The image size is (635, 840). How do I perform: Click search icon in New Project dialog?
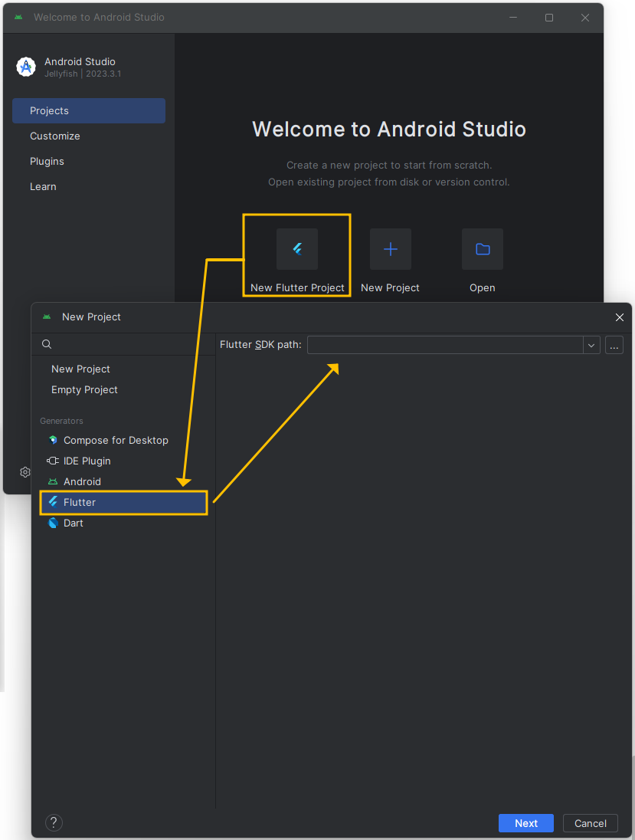click(x=47, y=344)
